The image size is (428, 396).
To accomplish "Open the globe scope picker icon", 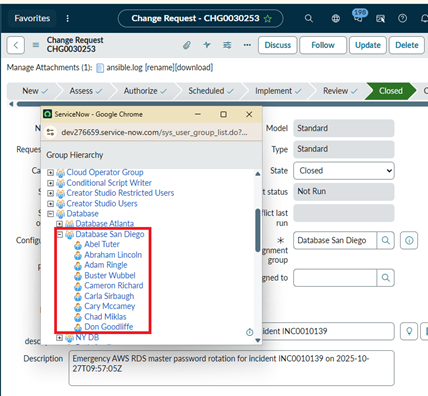I will coord(335,18).
